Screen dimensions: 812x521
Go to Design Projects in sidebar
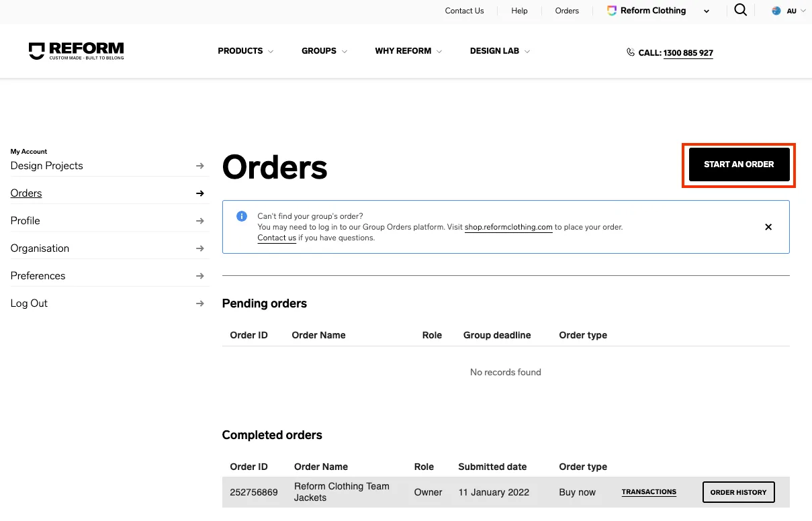(x=47, y=166)
